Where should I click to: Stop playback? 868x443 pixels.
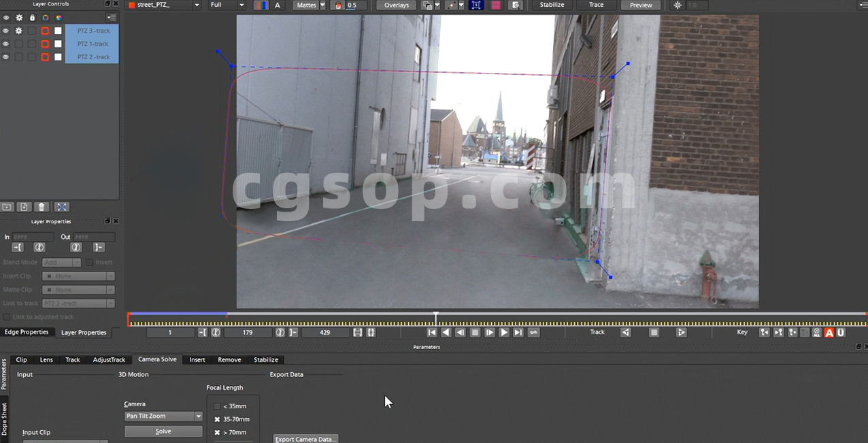[475, 332]
